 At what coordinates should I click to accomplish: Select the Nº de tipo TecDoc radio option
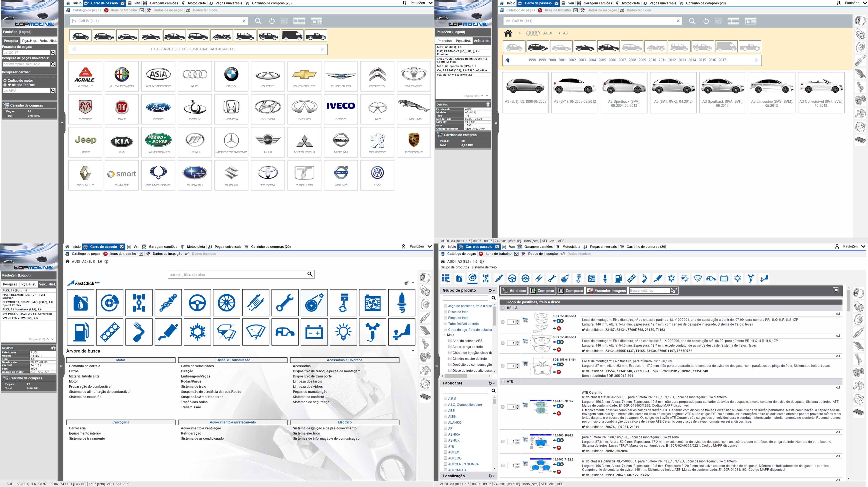[x=5, y=85]
